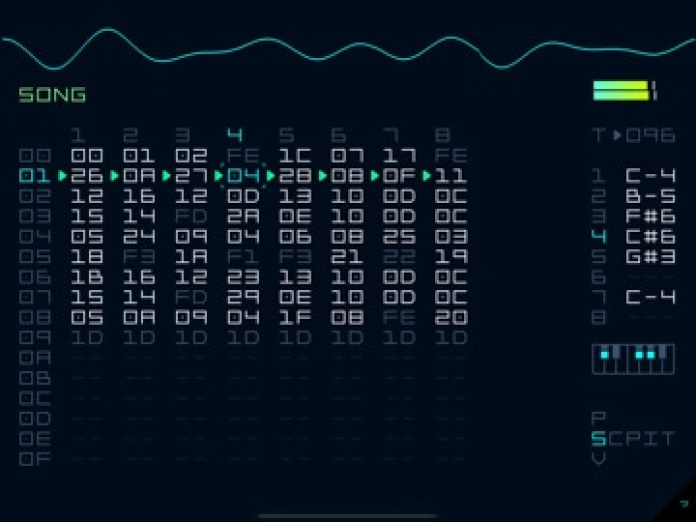
Task: Click the play arrow before chain 26
Action: click(x=63, y=176)
